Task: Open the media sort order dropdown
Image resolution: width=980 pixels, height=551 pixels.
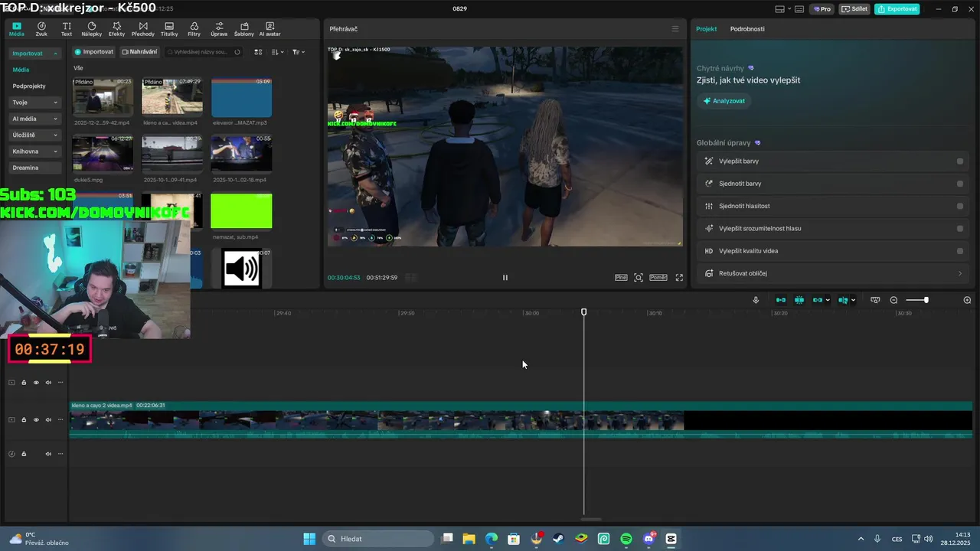Action: point(278,52)
